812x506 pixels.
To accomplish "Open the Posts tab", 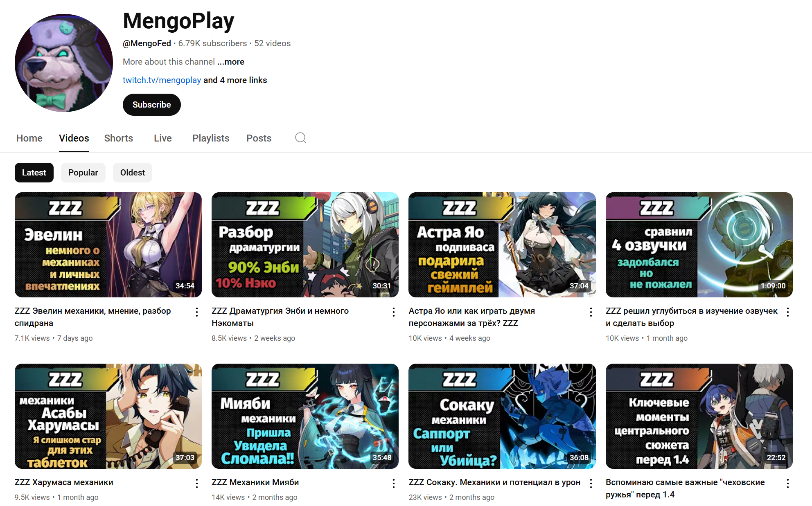I will [259, 138].
